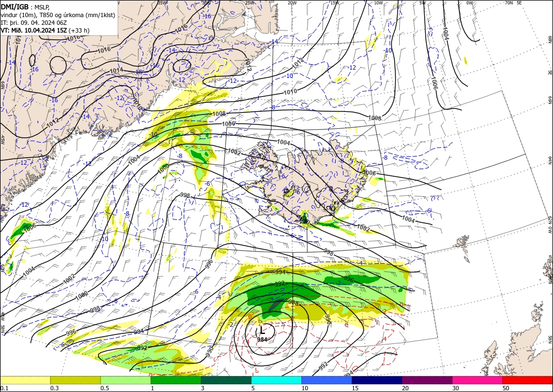Click the '35W' longitude label

[162, 3]
